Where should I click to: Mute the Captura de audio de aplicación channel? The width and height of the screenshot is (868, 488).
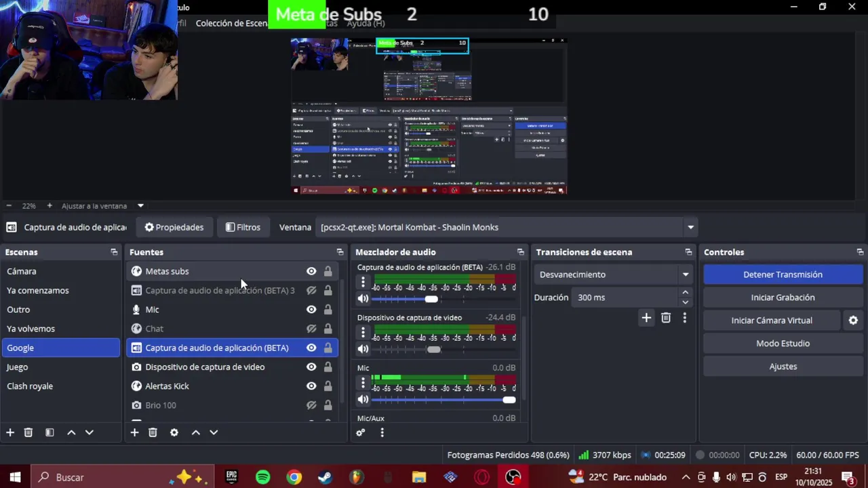click(363, 299)
